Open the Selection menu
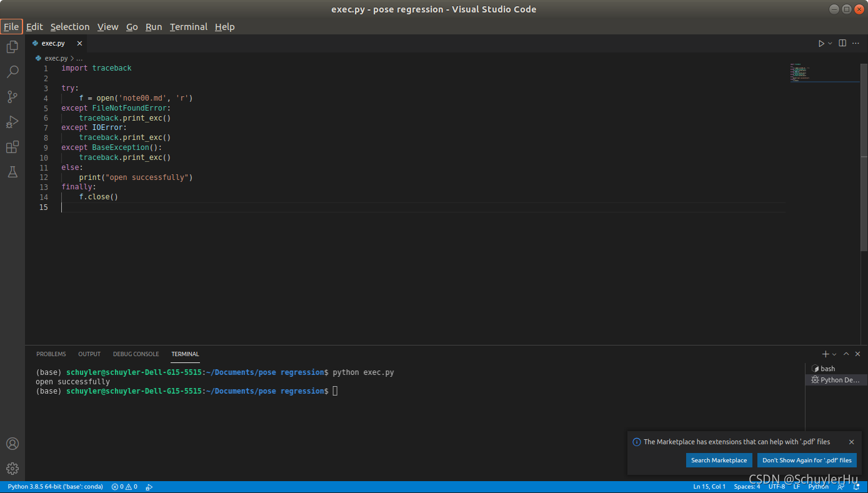Viewport: 868px width, 493px height. pyautogui.click(x=70, y=27)
